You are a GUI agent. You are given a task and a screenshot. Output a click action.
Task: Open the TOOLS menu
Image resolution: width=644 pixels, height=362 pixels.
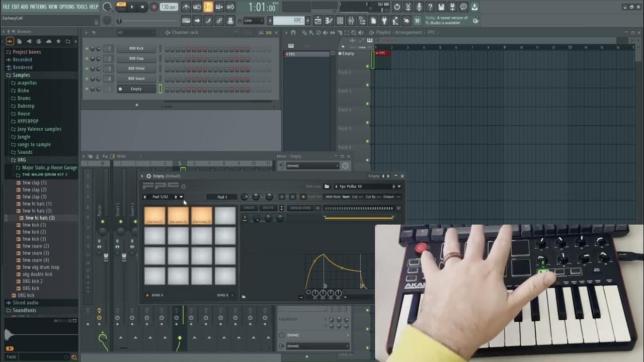[x=82, y=7]
